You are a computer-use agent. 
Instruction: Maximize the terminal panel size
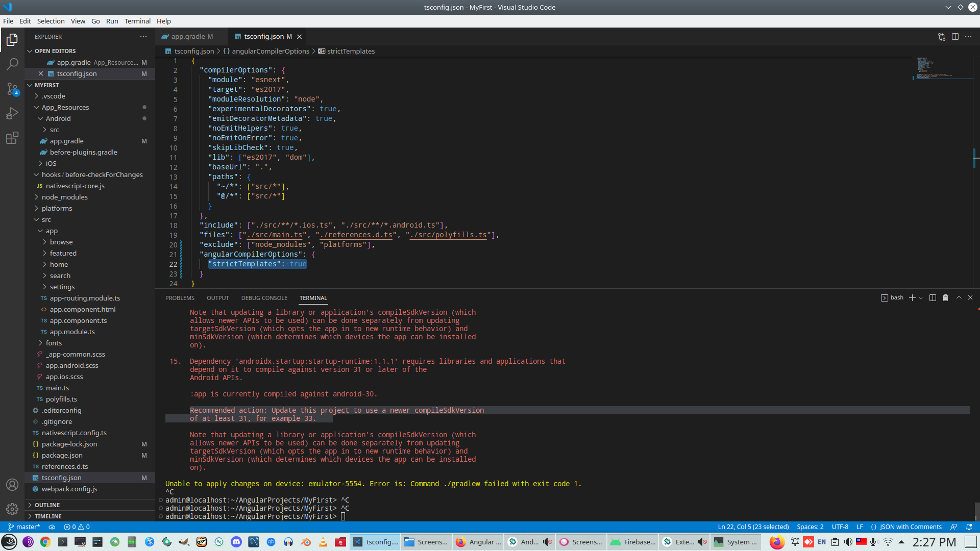click(x=959, y=298)
